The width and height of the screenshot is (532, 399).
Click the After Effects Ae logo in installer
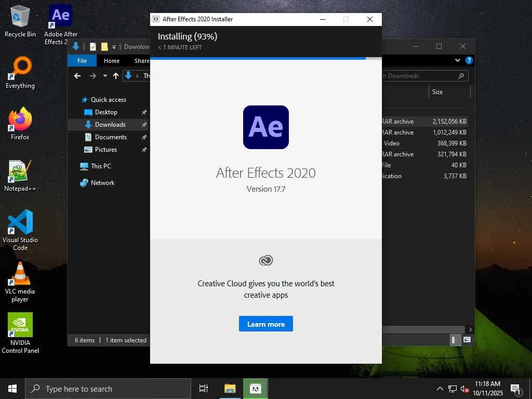point(265,127)
